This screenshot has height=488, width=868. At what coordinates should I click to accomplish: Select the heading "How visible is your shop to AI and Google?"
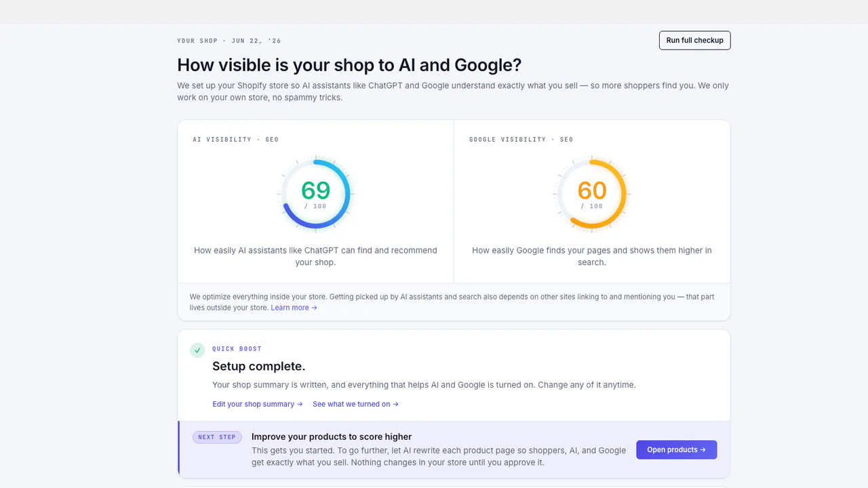[349, 65]
